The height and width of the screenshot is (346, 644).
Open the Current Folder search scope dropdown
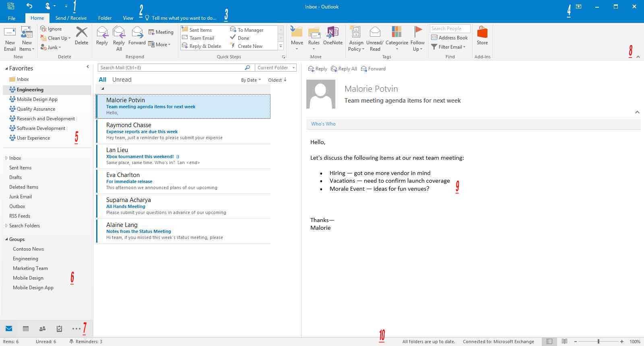pyautogui.click(x=276, y=68)
